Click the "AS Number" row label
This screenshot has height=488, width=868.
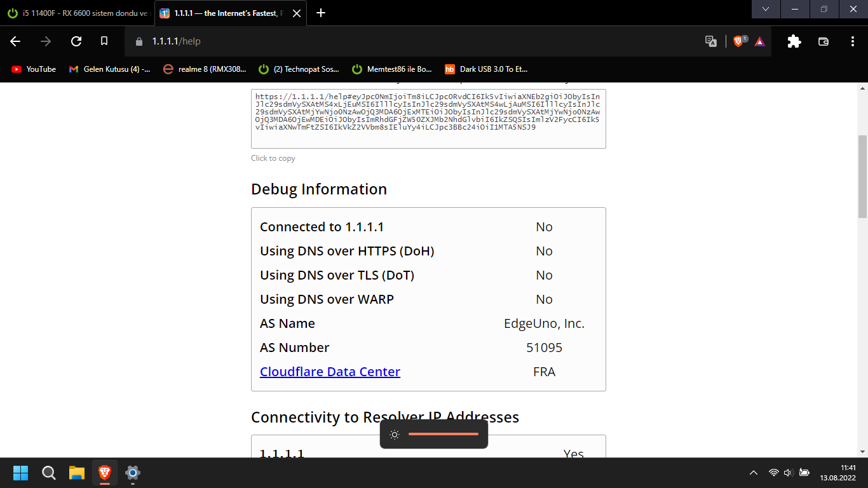tap(295, 348)
